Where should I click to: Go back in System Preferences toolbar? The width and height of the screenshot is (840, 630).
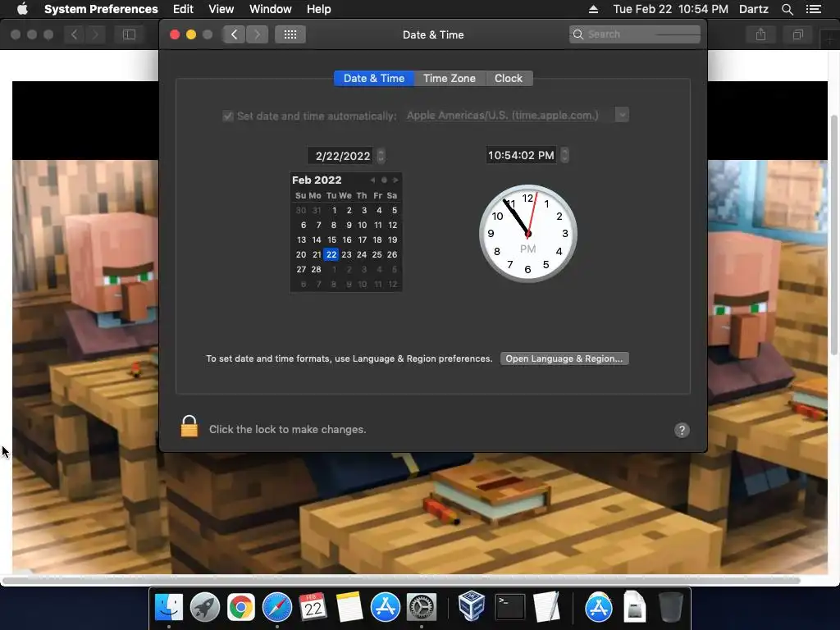[234, 34]
